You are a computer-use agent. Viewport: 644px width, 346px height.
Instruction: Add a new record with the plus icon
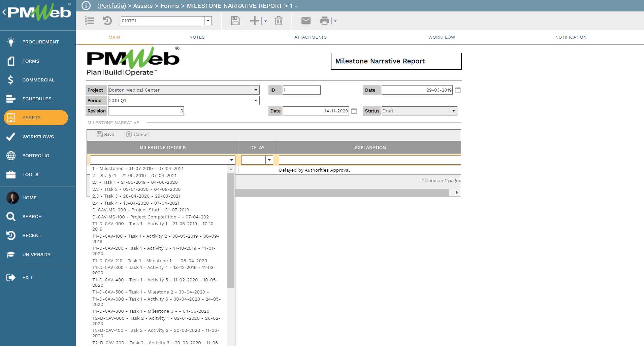(255, 21)
